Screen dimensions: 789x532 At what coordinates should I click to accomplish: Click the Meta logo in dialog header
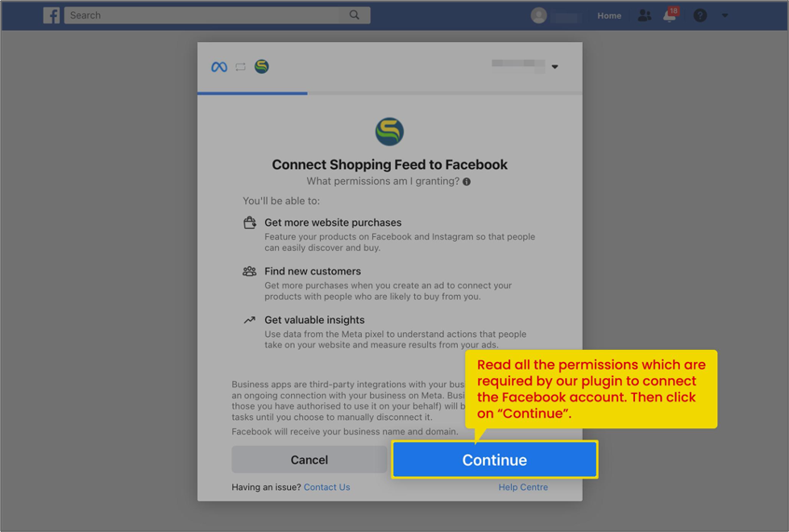(219, 67)
